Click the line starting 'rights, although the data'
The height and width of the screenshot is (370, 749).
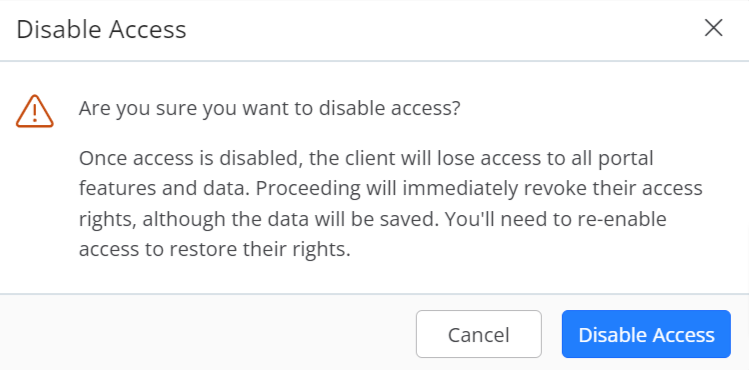[373, 219]
